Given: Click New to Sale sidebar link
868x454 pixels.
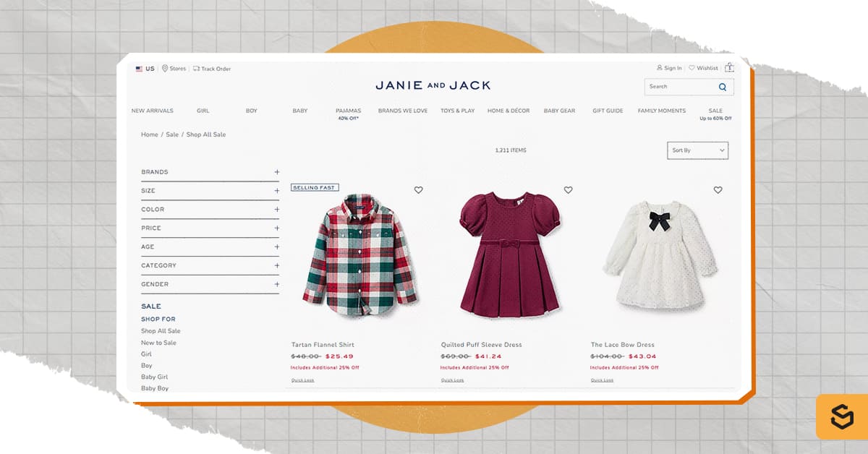Looking at the screenshot, I should coord(158,343).
